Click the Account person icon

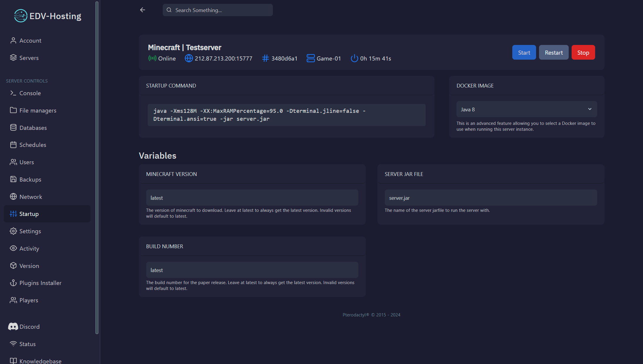[x=13, y=41]
